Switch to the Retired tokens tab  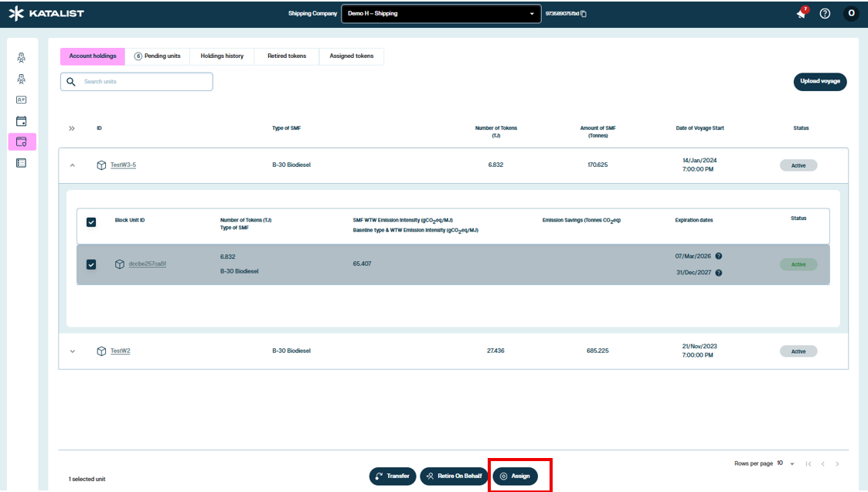286,56
